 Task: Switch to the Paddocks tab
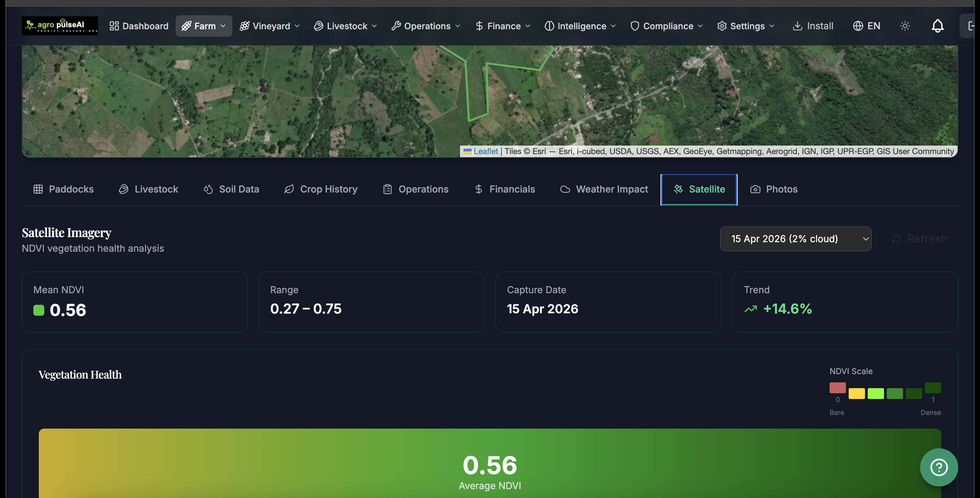64,189
